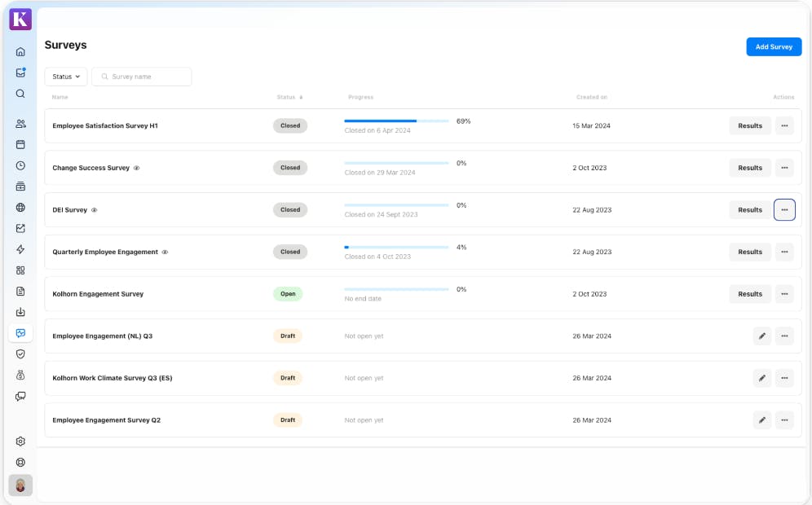Click the 4% progress bar of Quarterly Engagement
This screenshot has width=812, height=505.
(x=397, y=248)
